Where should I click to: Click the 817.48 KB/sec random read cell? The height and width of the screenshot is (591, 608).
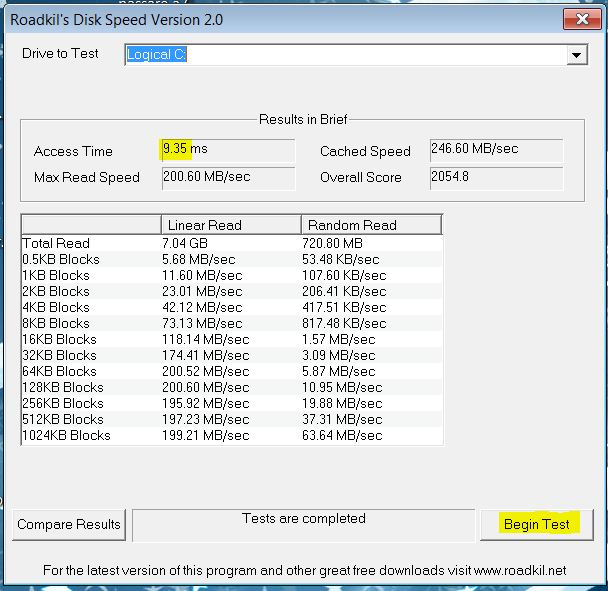pyautogui.click(x=344, y=323)
